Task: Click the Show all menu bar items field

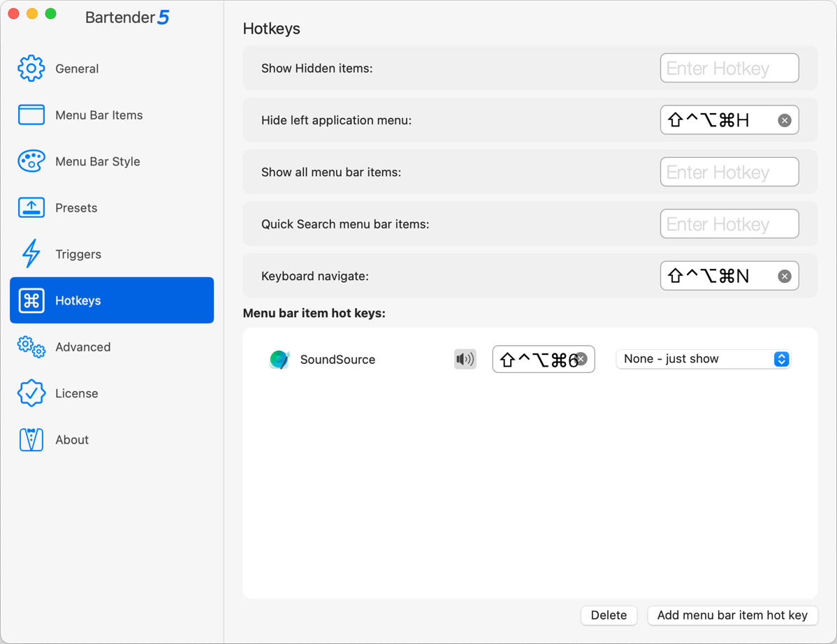Action: 729,172
